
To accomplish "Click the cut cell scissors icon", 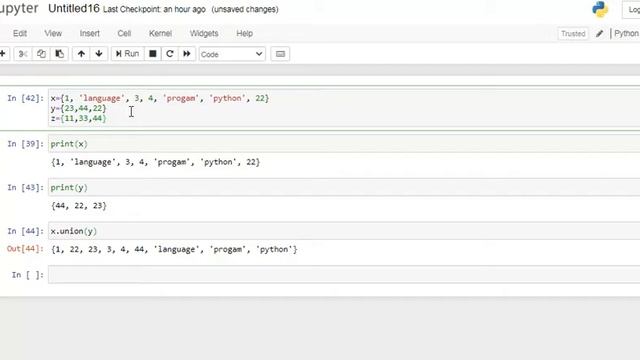I will 22,54.
